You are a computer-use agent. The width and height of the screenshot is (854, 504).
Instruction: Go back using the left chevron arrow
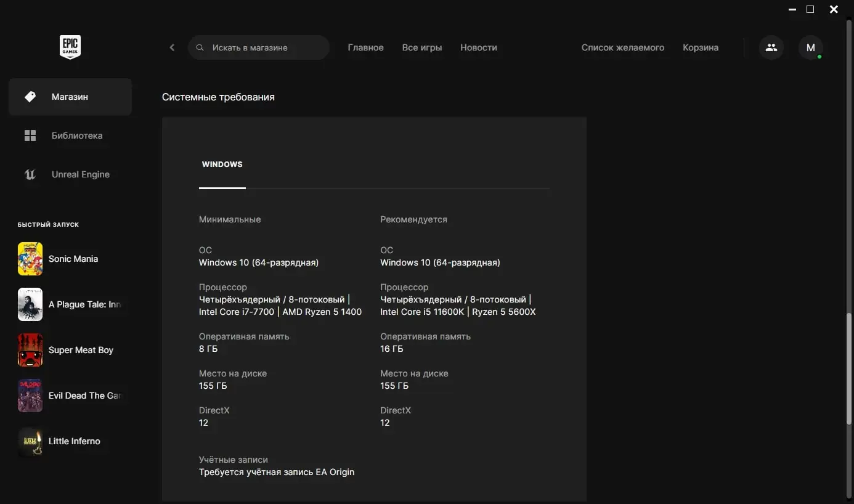click(x=172, y=47)
